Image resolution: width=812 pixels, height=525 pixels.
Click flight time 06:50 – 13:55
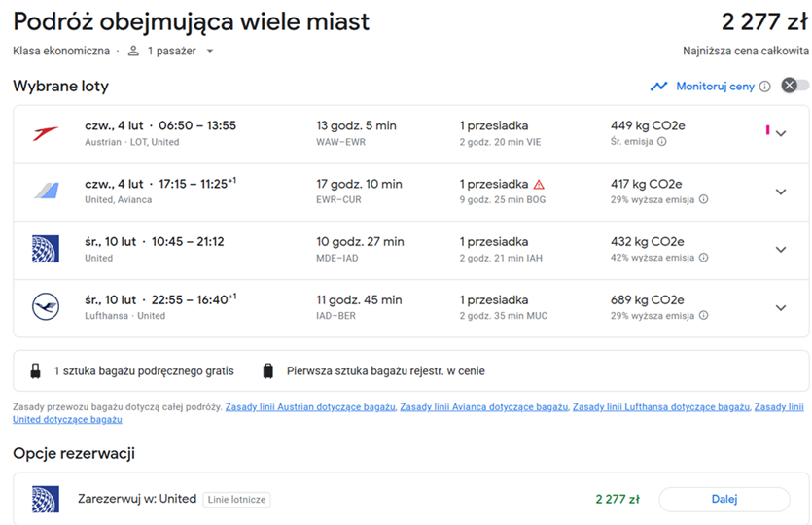pos(197,125)
